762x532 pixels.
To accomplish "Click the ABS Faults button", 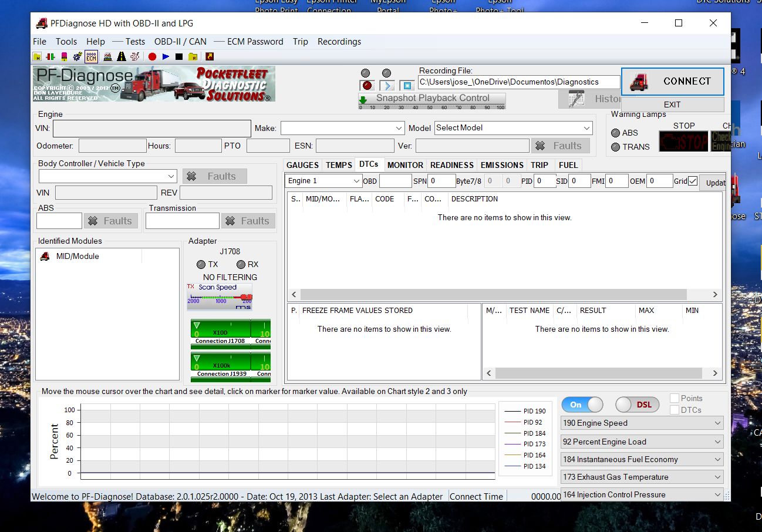I will [111, 221].
